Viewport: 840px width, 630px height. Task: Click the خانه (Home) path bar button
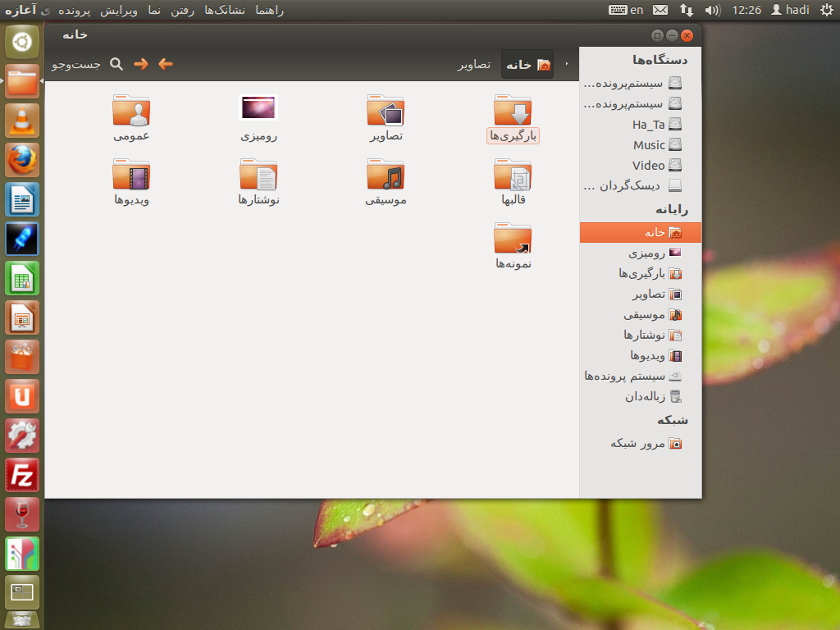[527, 65]
